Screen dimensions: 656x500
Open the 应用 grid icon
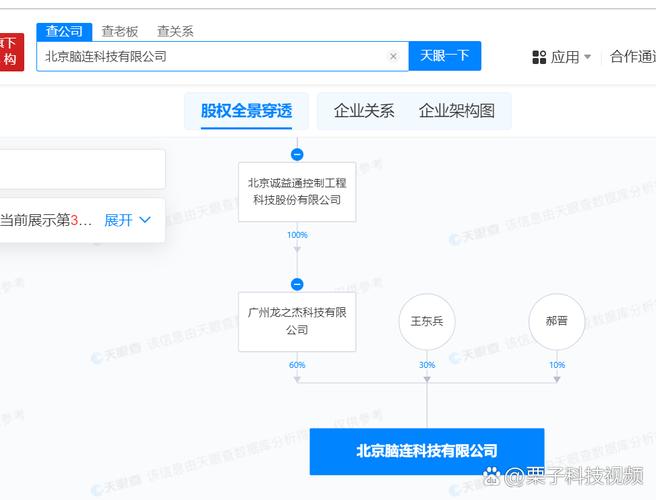[539, 57]
